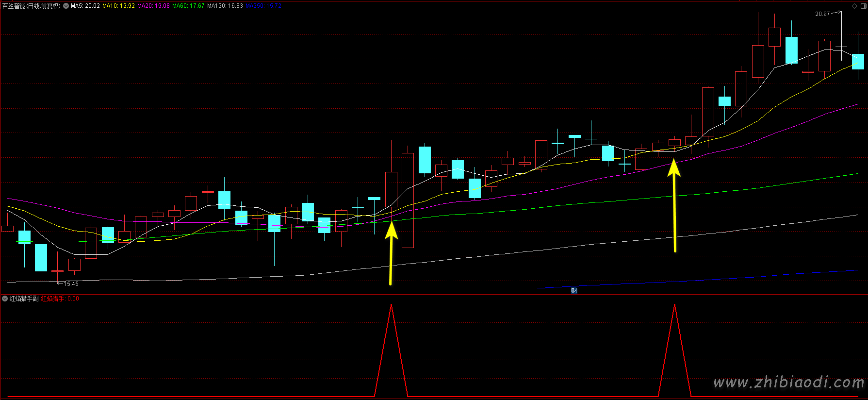Click the MA120: 16.83 legend label
Viewport: 868px width, 400px height.
click(x=225, y=6)
